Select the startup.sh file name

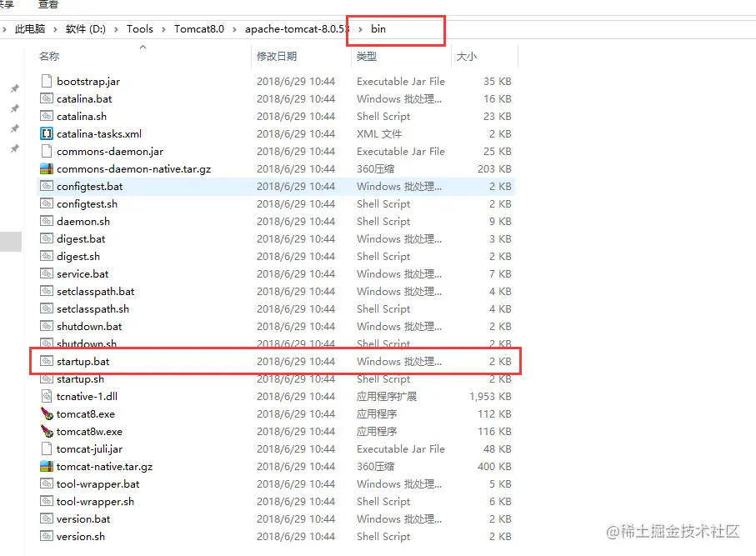[81, 379]
